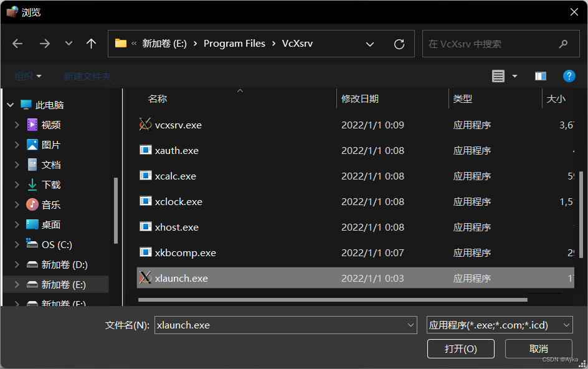This screenshot has width=588, height=369.
Task: Expand the address bar history dropdown
Action: pyautogui.click(x=370, y=44)
